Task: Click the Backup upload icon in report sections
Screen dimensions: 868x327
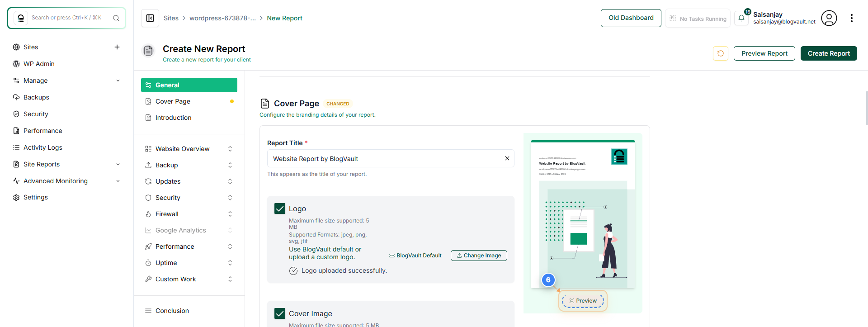Action: (148, 165)
